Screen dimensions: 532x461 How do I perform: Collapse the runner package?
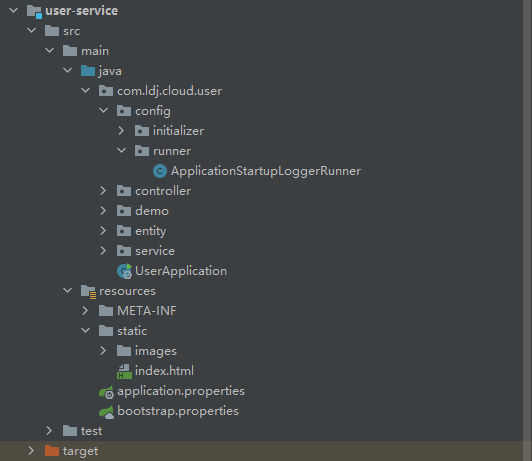[x=121, y=151]
